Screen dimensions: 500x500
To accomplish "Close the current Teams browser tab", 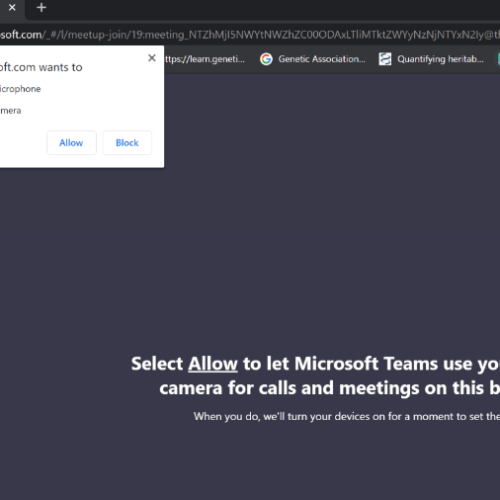I will coord(12,7).
